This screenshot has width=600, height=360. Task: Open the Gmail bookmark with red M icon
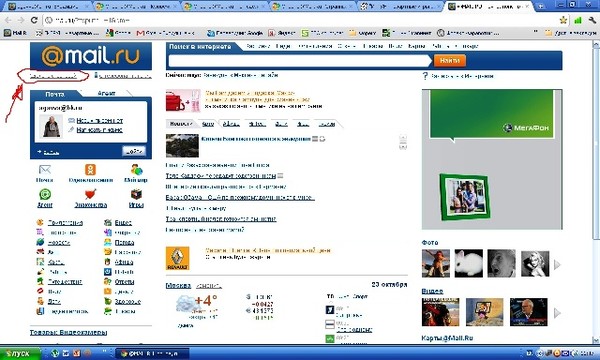[165, 33]
